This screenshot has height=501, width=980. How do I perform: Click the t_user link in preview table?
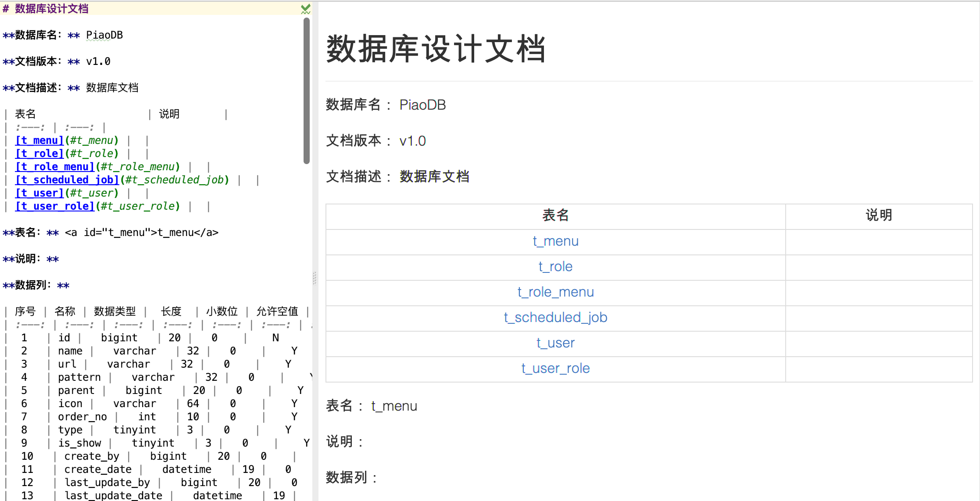(x=555, y=343)
